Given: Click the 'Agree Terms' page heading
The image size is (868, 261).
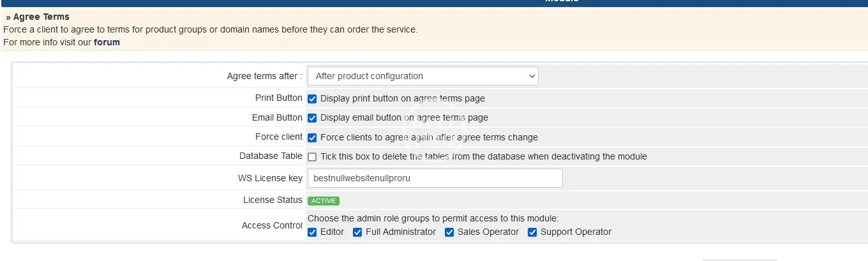Looking at the screenshot, I should pyautogui.click(x=41, y=17).
